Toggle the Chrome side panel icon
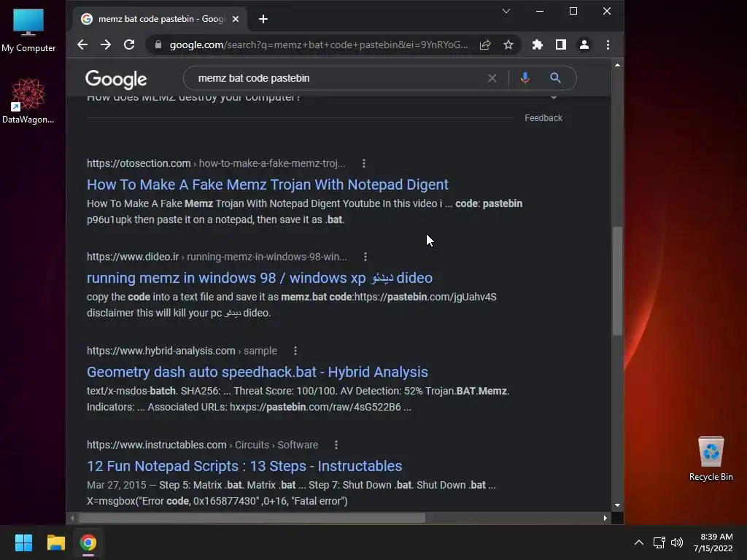The image size is (747, 560). [x=561, y=44]
